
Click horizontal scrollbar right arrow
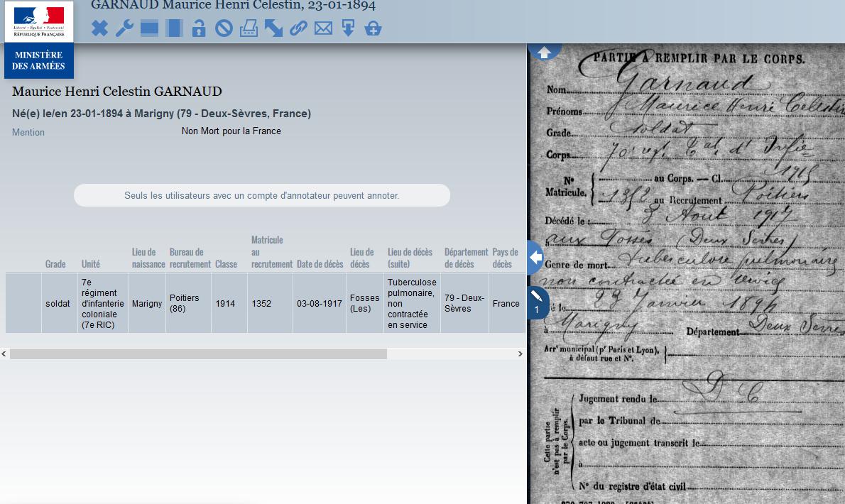[520, 354]
